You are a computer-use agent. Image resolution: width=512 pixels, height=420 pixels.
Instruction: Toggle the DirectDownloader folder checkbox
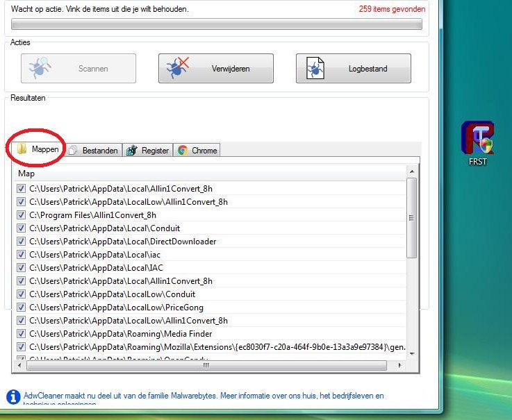click(x=22, y=241)
